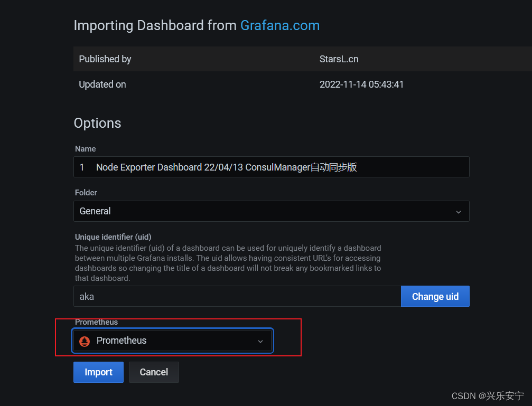The height and width of the screenshot is (406, 532).
Task: Expand the Folder chevron arrow
Action: [459, 212]
